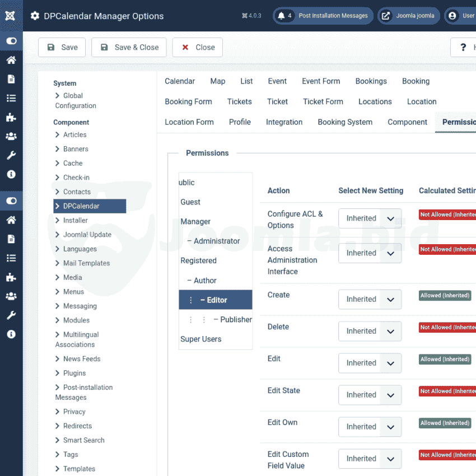The height and width of the screenshot is (476, 476).
Task: Click the topmost sidebar menu toggle switch
Action: [11, 41]
